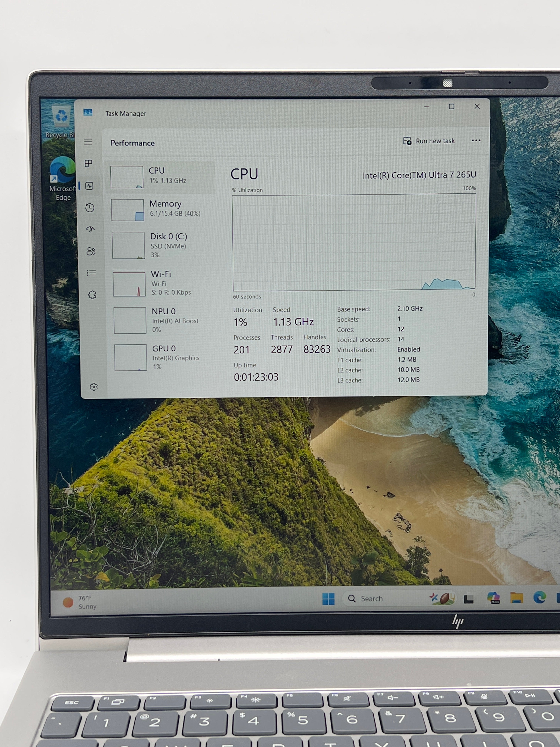Open the Task Manager hamburger navigation menu
Screen dimensions: 560x747
[x=88, y=142]
